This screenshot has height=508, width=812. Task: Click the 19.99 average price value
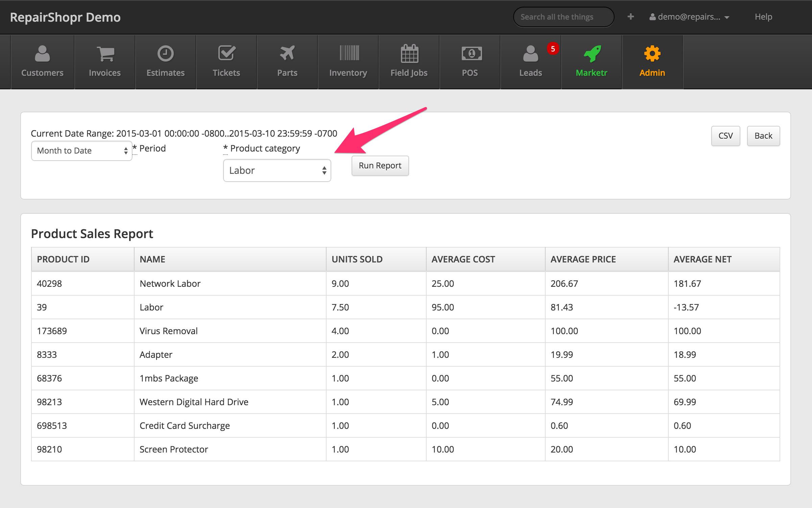pyautogui.click(x=562, y=354)
